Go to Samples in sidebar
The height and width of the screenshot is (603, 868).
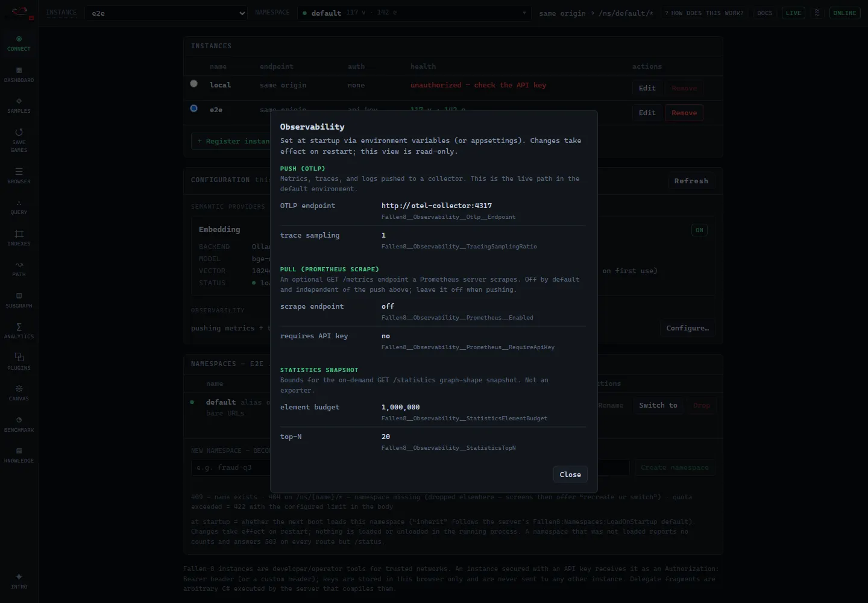[19, 106]
